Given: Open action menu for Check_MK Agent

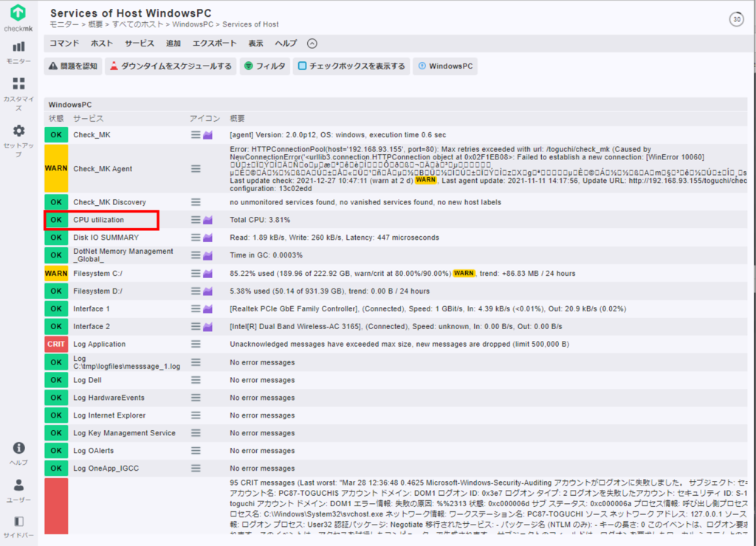Looking at the screenshot, I should point(195,169).
